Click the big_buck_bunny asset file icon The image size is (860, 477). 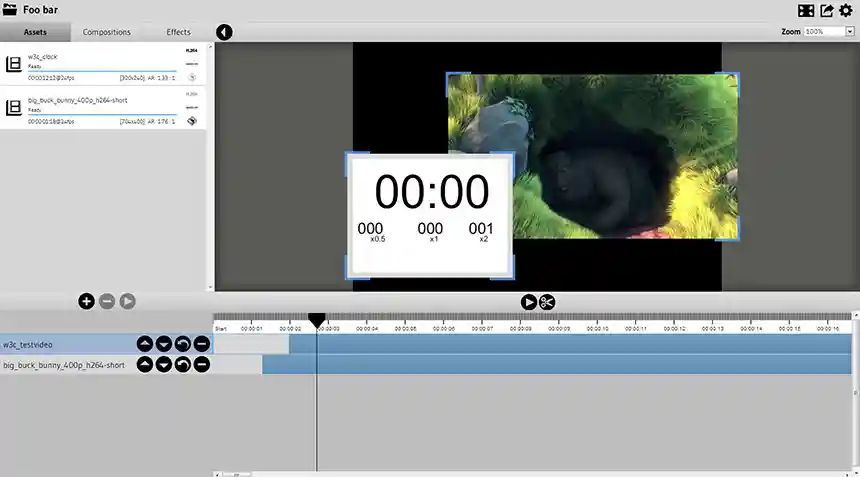[14, 107]
